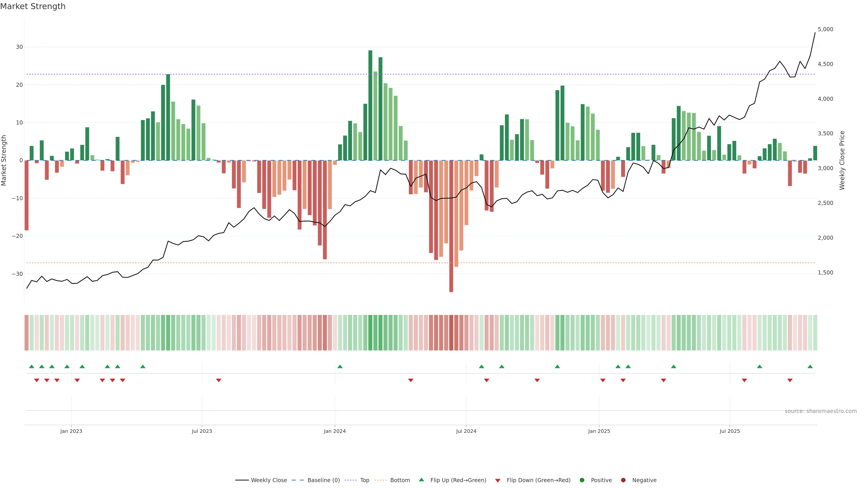Click the Market Strength chart title
This screenshot has height=488, width=868.
click(x=33, y=6)
